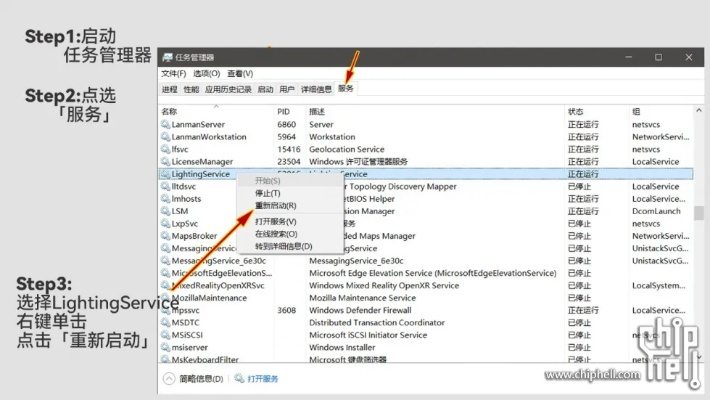
Task: Click the 打开服务 link at bottom
Action: [x=263, y=379]
